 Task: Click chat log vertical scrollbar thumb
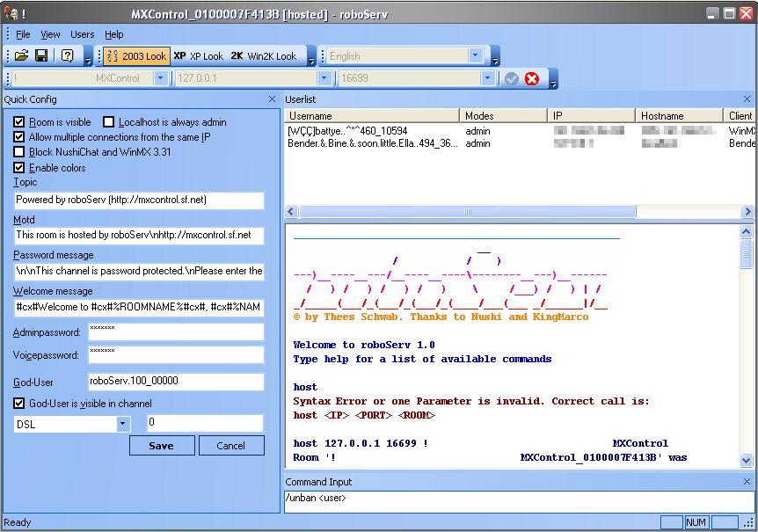(x=746, y=253)
